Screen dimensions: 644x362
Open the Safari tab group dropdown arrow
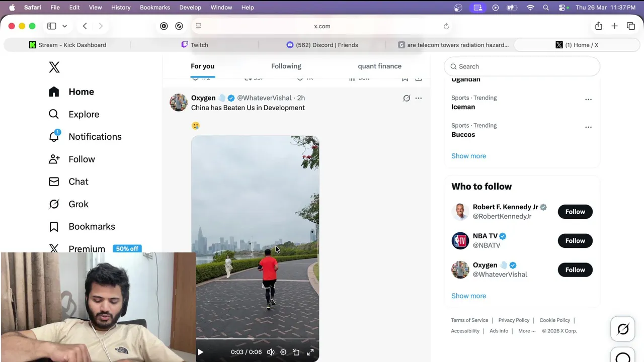pos(64,26)
